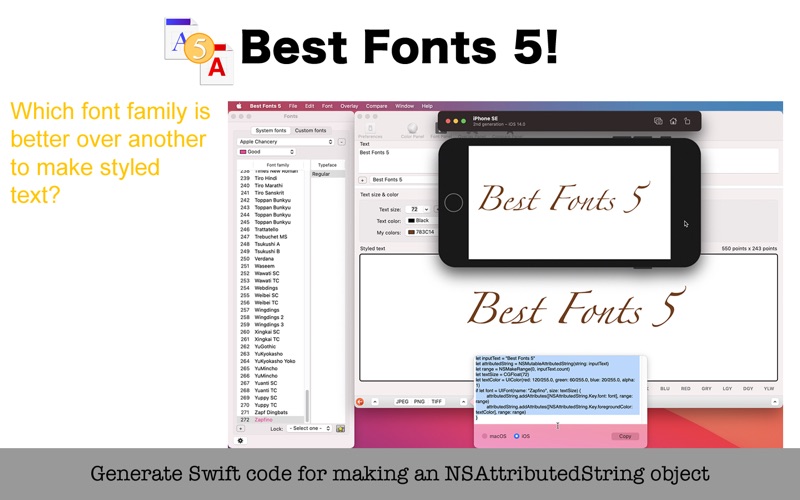Select font row 241 Tiro Sanskrit
Viewport: 800px width, 500px height.
(272, 193)
